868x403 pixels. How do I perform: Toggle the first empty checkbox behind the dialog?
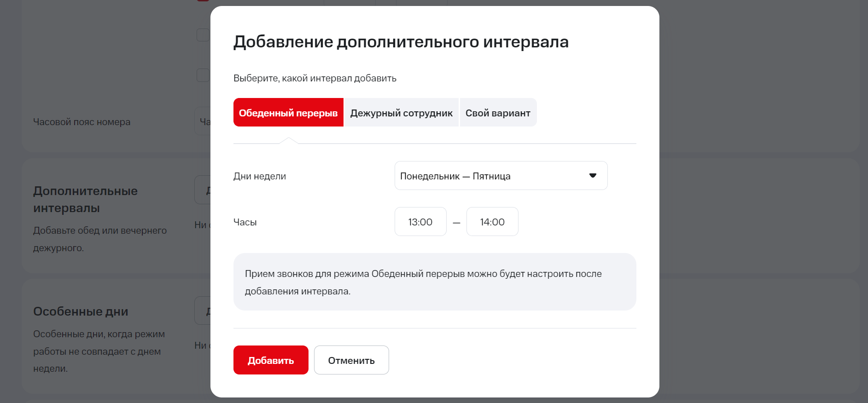click(203, 35)
